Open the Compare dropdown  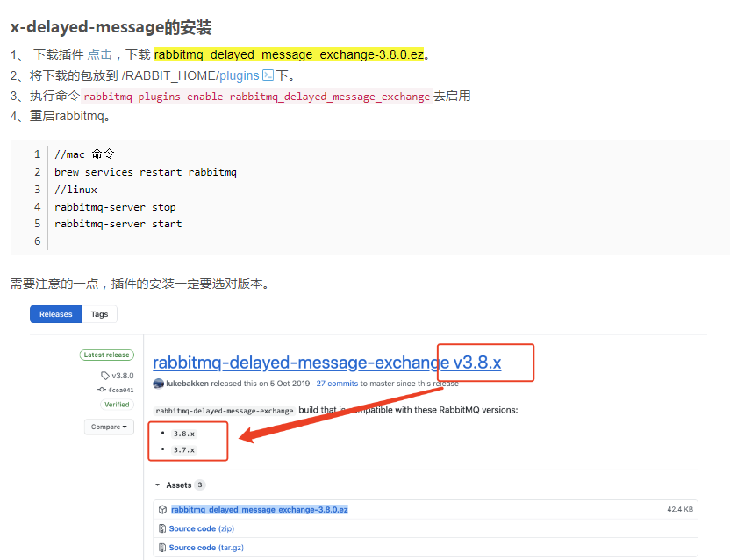tap(109, 427)
